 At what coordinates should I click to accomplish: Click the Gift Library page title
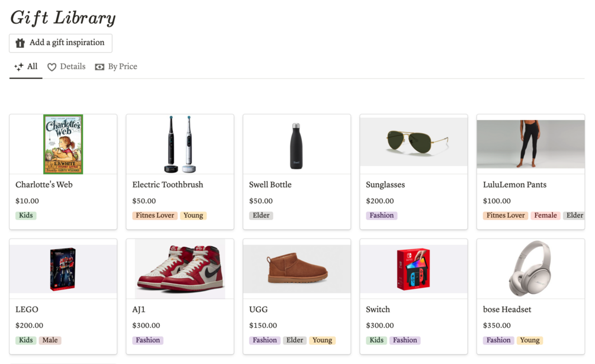pyautogui.click(x=63, y=18)
